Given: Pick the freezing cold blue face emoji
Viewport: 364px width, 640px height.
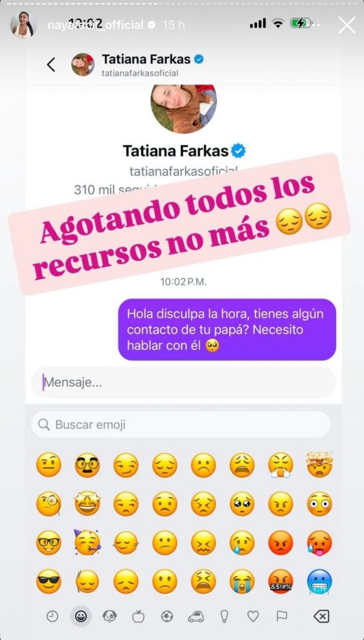Looking at the screenshot, I should click(320, 582).
